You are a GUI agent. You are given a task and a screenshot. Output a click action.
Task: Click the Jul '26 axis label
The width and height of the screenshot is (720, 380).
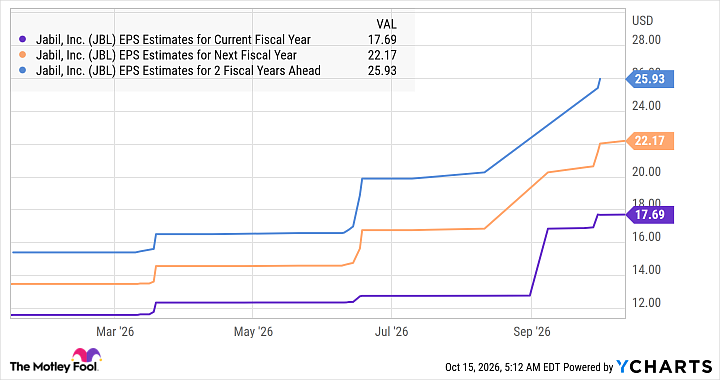pos(391,332)
